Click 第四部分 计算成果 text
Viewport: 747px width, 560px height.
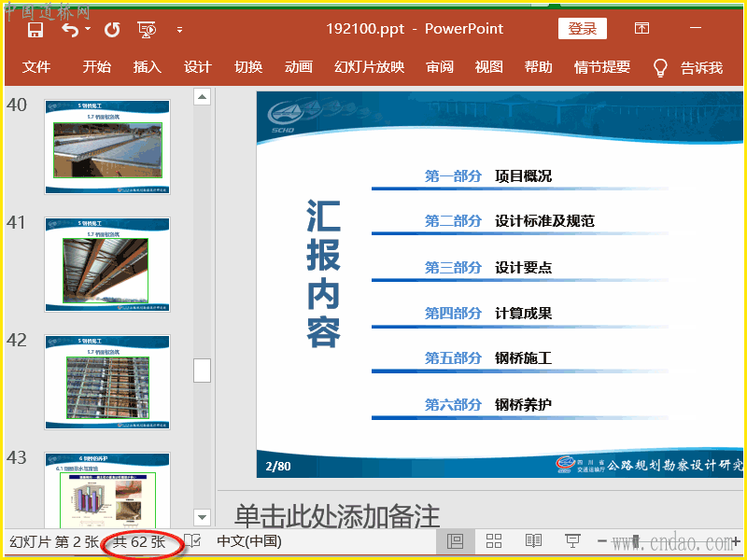point(487,313)
